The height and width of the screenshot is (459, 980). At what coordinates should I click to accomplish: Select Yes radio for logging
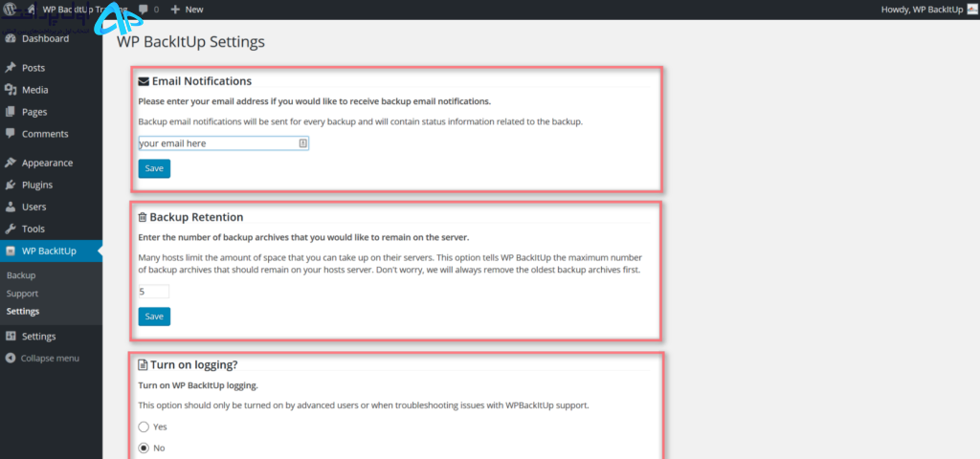pyautogui.click(x=144, y=426)
